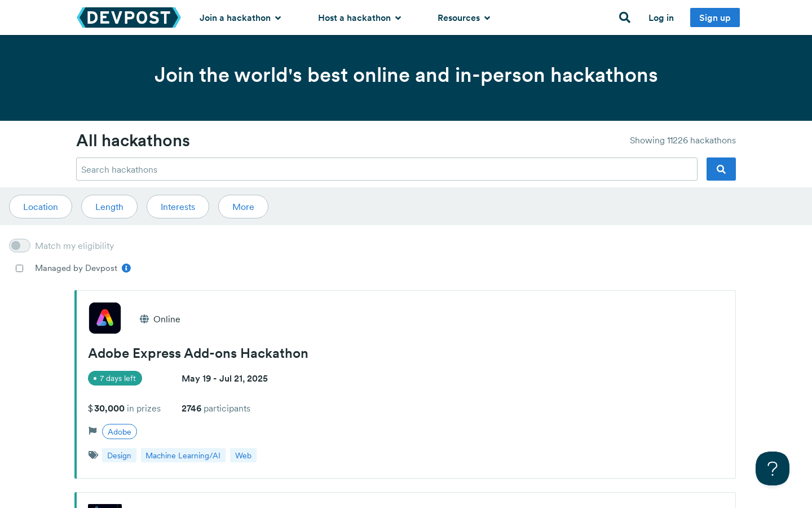The width and height of the screenshot is (812, 508).
Task: Expand the Host a hackathon menu
Action: 360,18
